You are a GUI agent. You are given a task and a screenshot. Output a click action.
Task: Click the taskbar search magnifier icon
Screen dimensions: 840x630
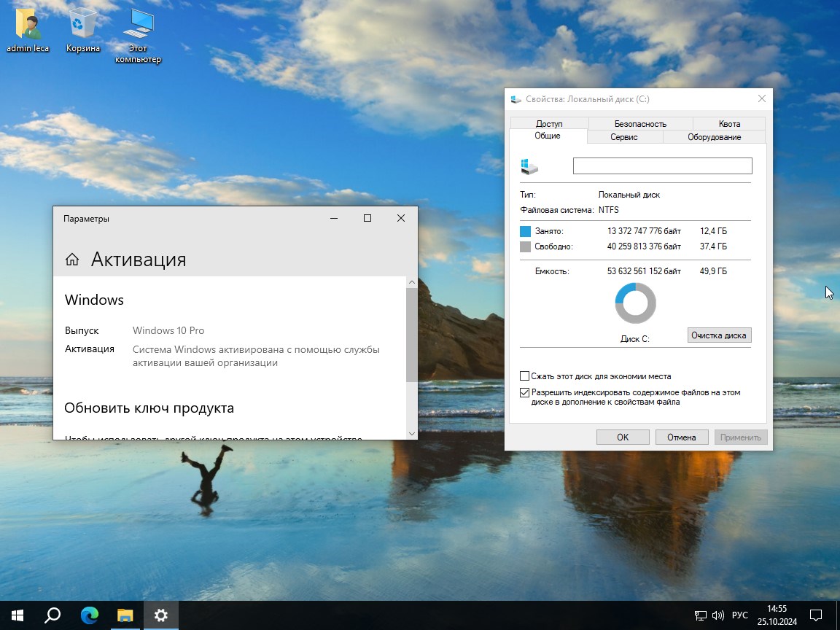click(52, 615)
